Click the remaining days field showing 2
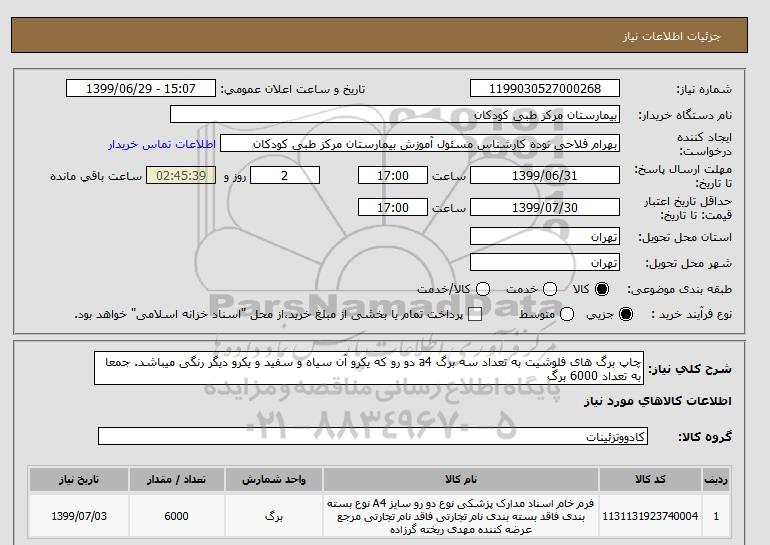The width and height of the screenshot is (770, 545). pyautogui.click(x=285, y=175)
